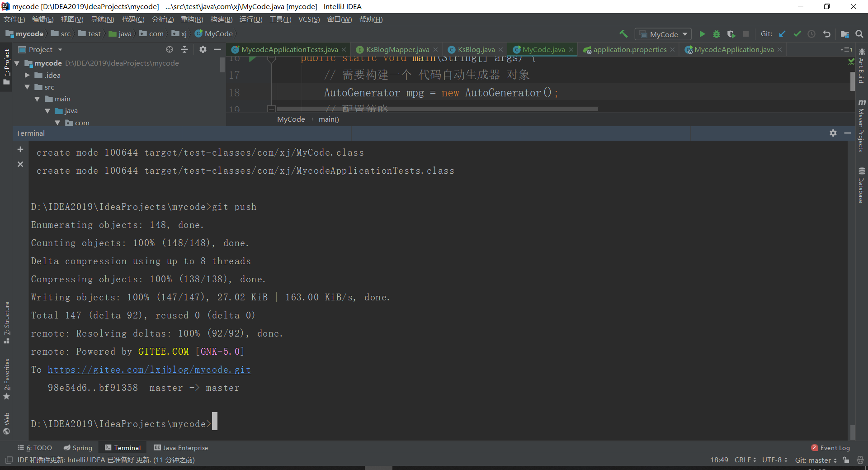Toggle the Structure tool window

tap(7, 322)
